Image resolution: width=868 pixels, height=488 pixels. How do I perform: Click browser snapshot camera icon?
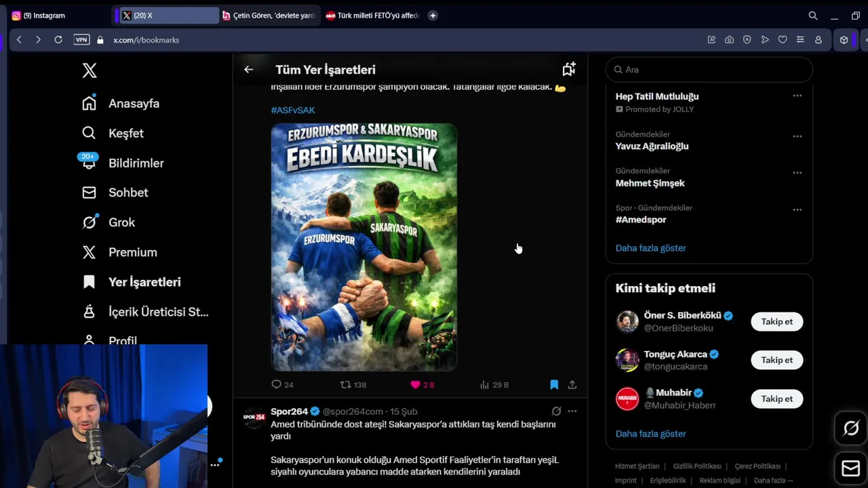729,40
